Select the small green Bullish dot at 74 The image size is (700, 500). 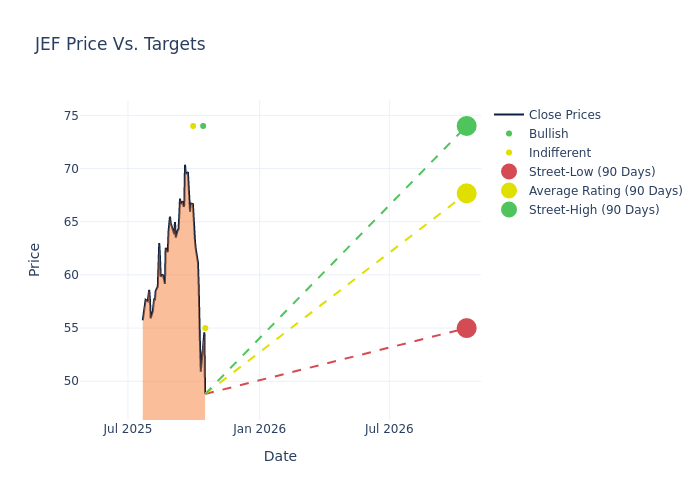click(203, 126)
